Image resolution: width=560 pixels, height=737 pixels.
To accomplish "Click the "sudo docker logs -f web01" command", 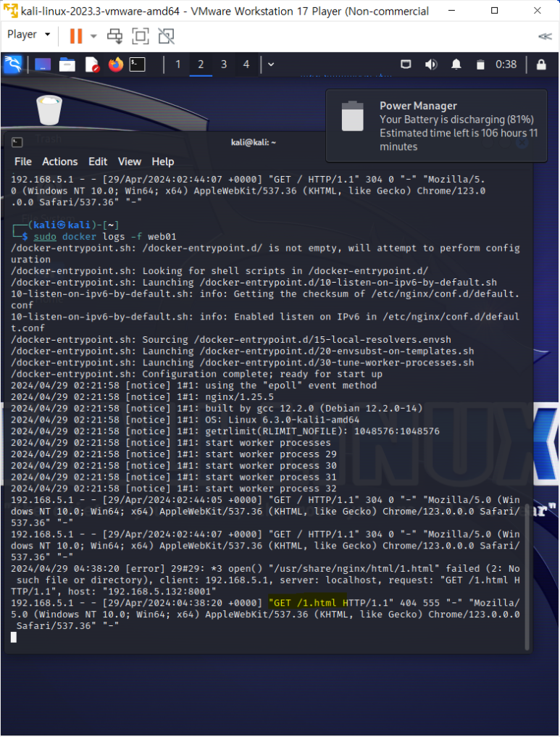I will point(105,236).
